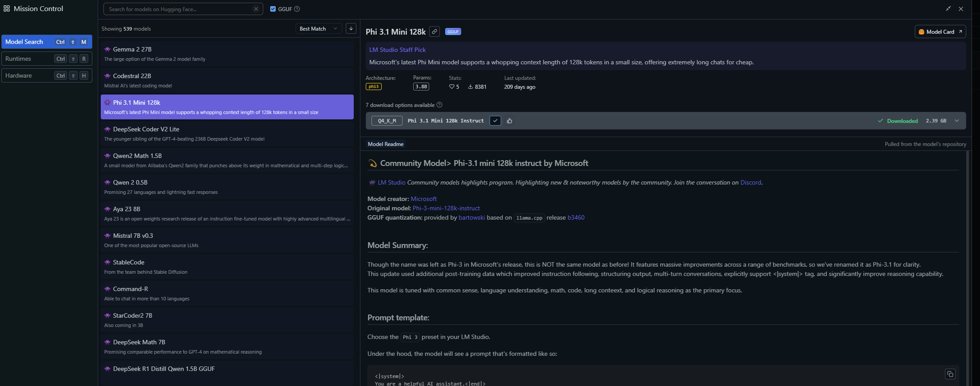Follow the LM Studio link in readme
Screen dimensions: 980x386
point(391,182)
